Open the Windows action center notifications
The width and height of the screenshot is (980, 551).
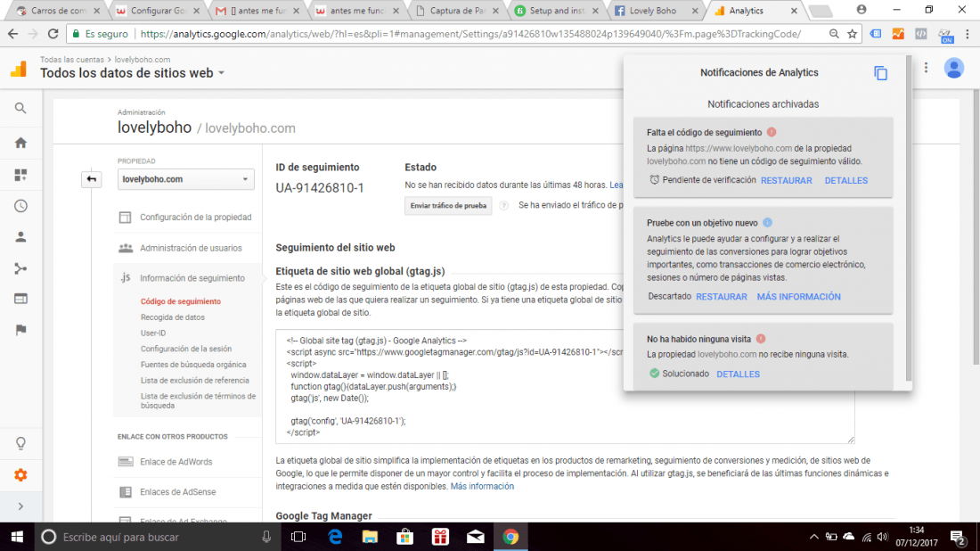point(958,538)
